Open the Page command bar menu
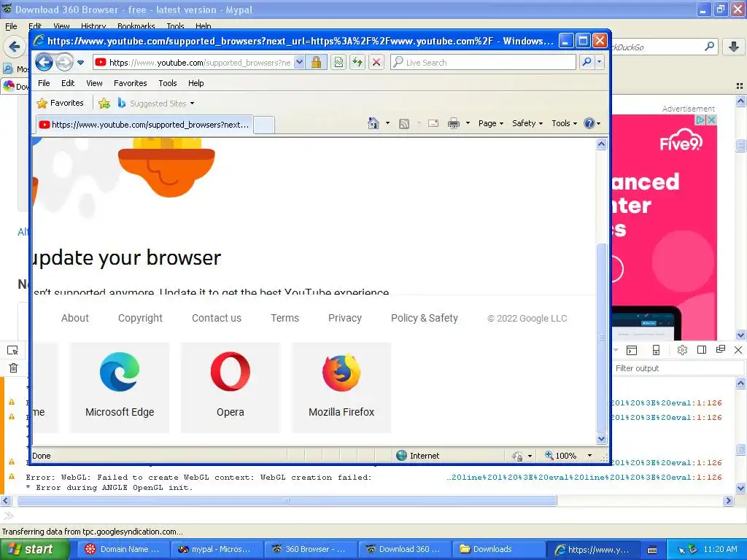The height and width of the screenshot is (560, 747). [491, 123]
